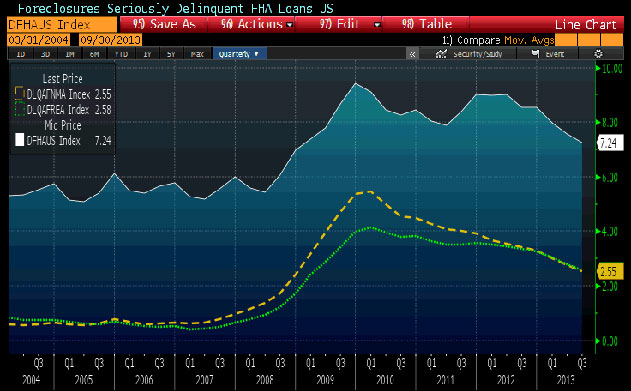Click the 2006 year label on x-axis

click(144, 379)
